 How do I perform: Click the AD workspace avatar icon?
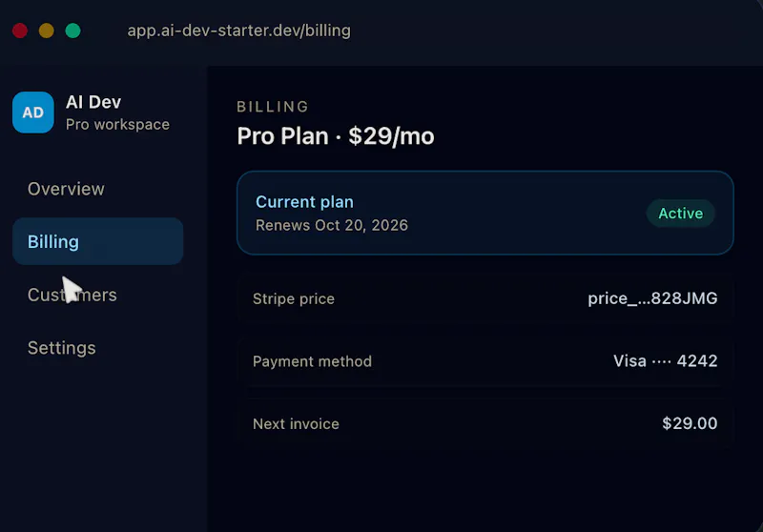(33, 113)
